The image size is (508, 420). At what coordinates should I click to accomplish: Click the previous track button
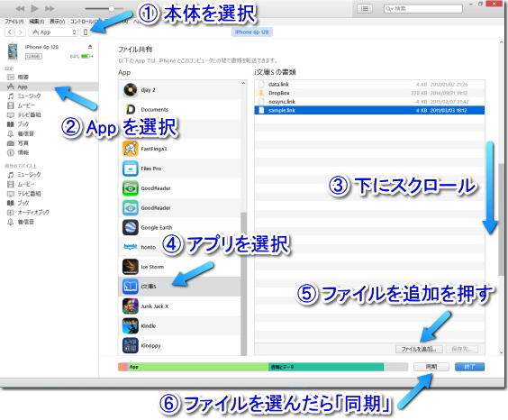[20, 8]
